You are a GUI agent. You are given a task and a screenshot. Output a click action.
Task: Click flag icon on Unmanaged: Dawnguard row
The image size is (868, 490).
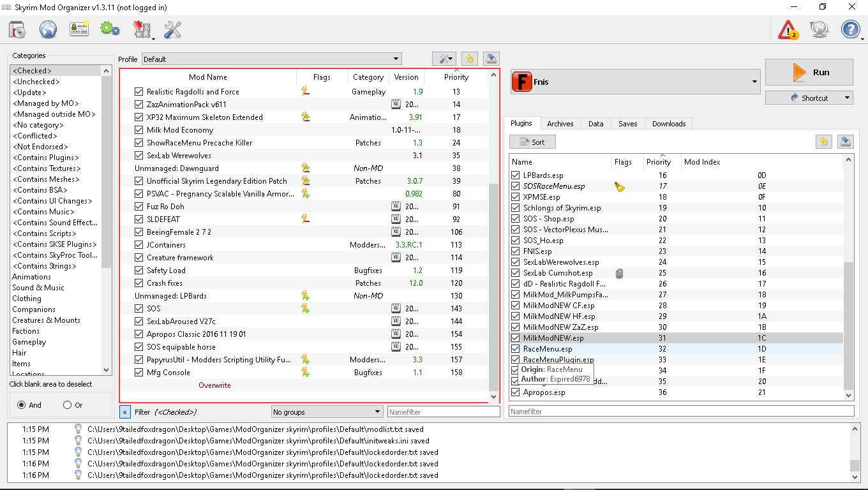coord(306,168)
